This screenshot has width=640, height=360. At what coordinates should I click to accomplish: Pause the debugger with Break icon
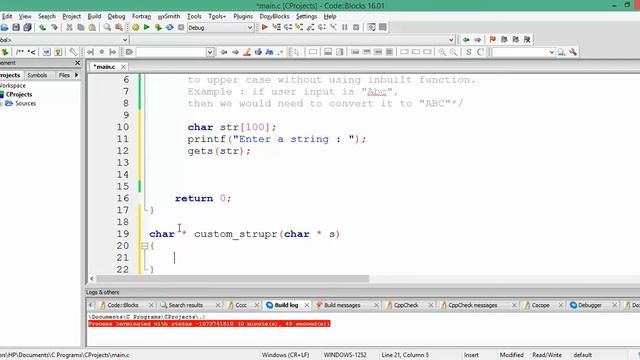point(345,27)
